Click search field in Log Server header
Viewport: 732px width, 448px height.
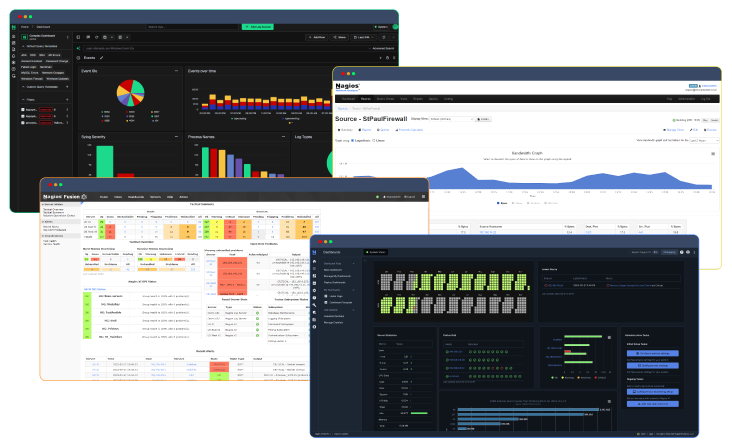click(x=192, y=27)
